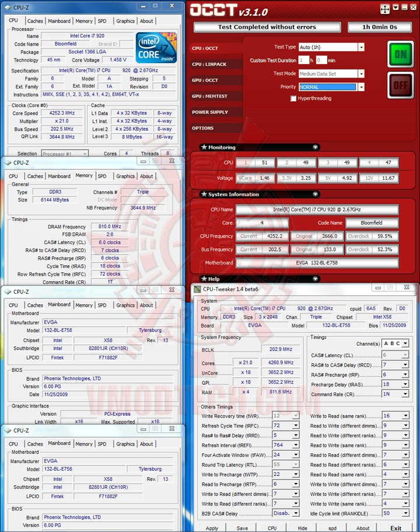Click the Custom Test Duration min field
Image resolution: width=420 pixels, height=532 pixels.
[x=321, y=60]
